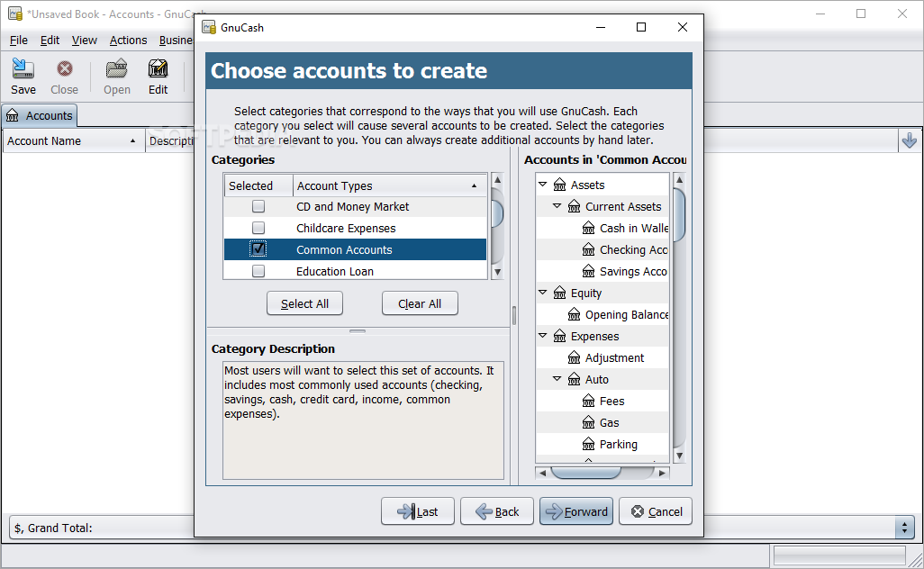The height and width of the screenshot is (569, 924).
Task: Click the Adjustment account icon
Action: [x=574, y=358]
